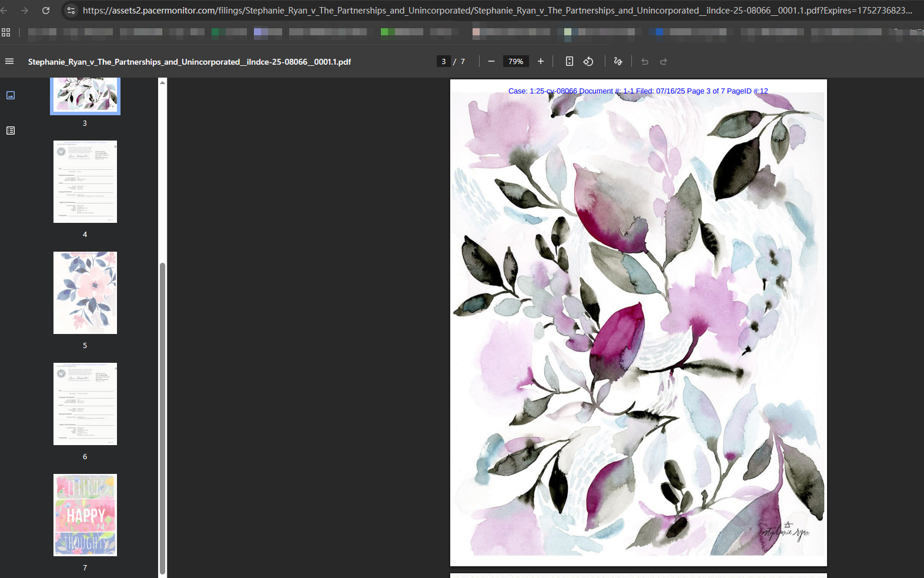Viewport: 924px width, 578px height.
Task: Click the zoom out minus icon
Action: (491, 61)
